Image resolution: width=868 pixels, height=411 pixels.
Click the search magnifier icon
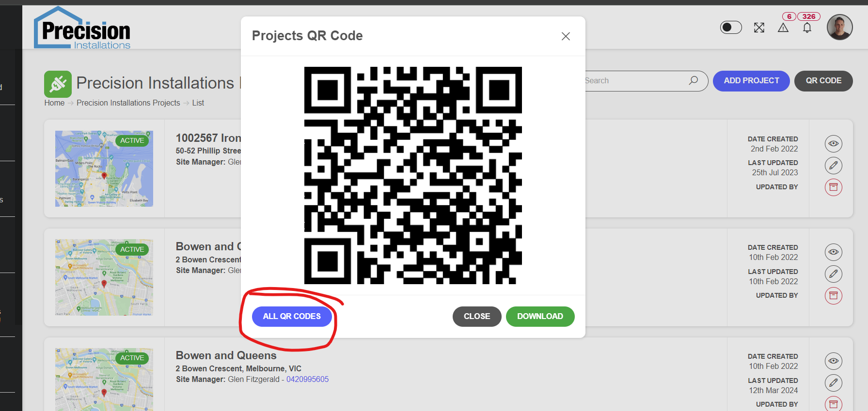click(694, 80)
